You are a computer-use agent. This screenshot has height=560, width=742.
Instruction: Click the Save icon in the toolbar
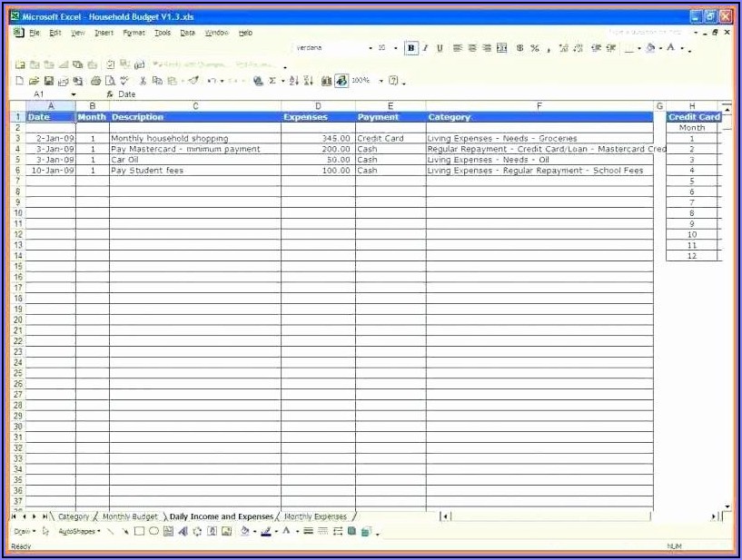49,81
